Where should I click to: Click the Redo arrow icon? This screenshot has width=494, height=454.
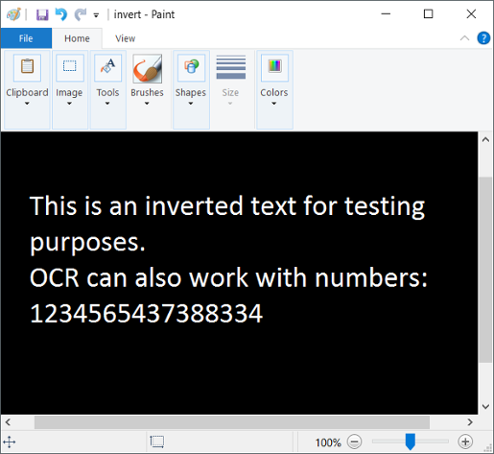click(x=80, y=14)
